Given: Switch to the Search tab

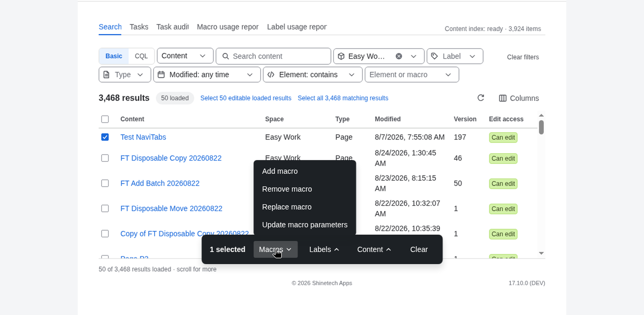Looking at the screenshot, I should coord(110,27).
